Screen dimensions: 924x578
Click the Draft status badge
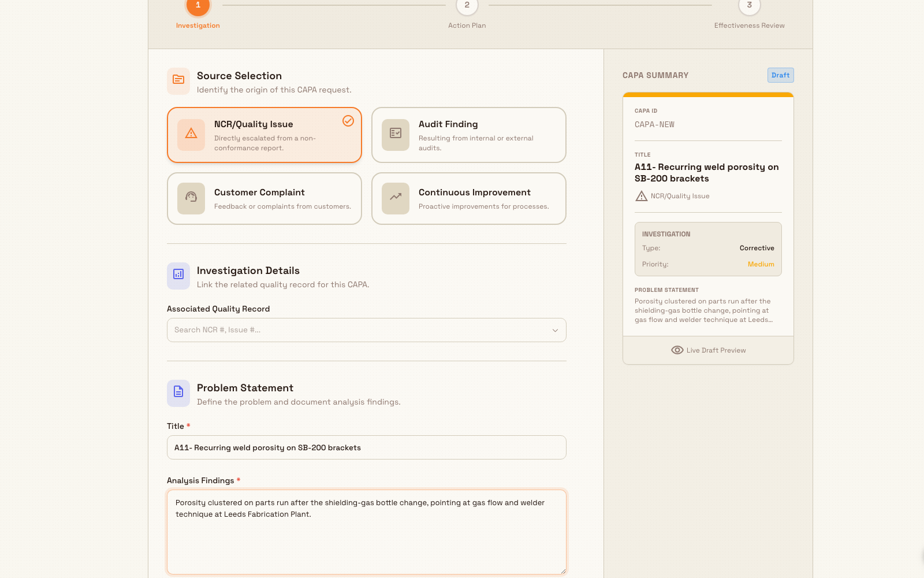coord(781,75)
